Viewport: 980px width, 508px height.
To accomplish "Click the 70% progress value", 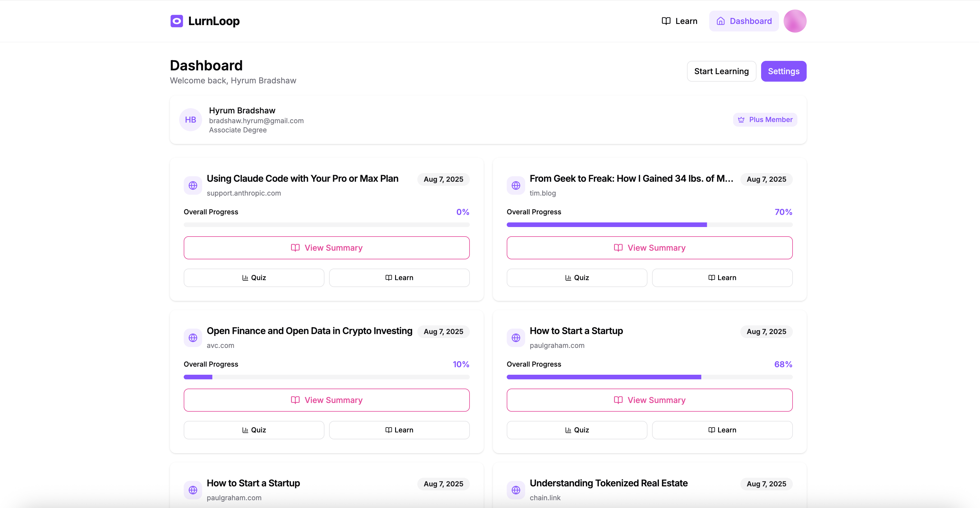I will pyautogui.click(x=783, y=212).
